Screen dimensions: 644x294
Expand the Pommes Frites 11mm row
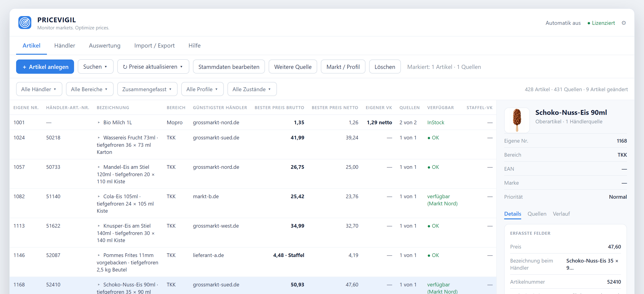pyautogui.click(x=99, y=255)
